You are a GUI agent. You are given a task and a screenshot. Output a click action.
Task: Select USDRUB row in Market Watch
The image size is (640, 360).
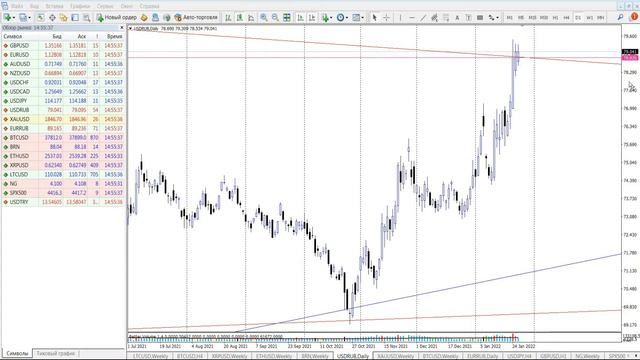pos(63,110)
